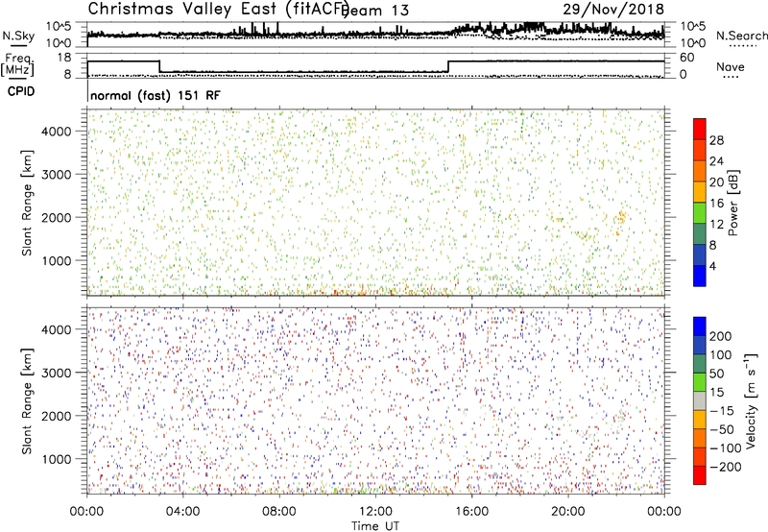Click the '12:00' time tick label
The image size is (768, 532).
375,512
